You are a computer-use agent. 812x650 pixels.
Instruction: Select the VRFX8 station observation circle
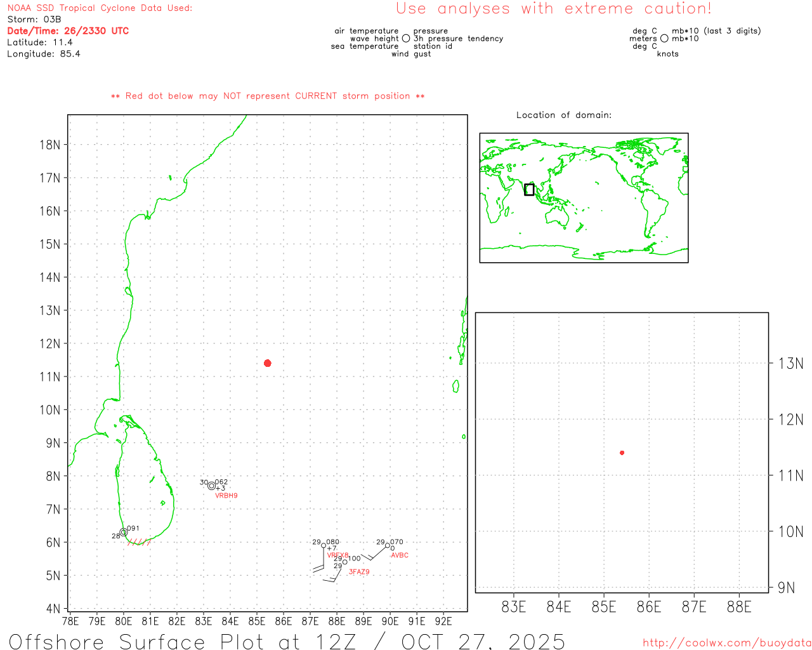point(324,546)
